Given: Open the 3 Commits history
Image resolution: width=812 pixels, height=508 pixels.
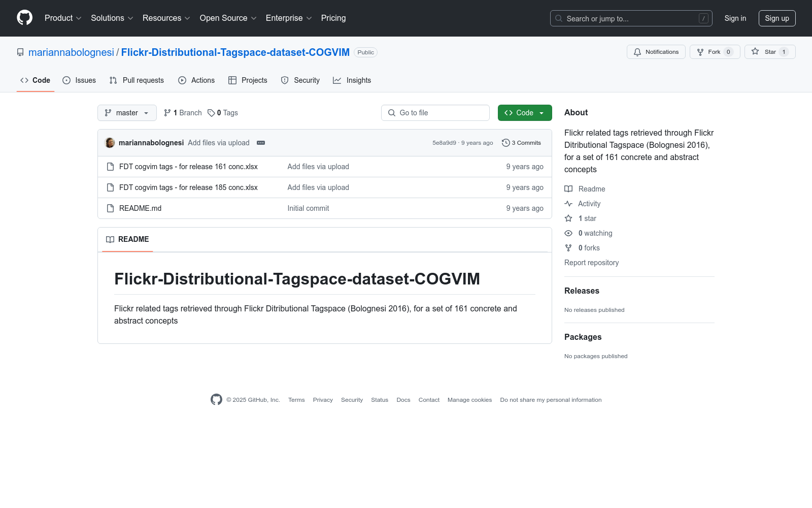Looking at the screenshot, I should [x=521, y=143].
